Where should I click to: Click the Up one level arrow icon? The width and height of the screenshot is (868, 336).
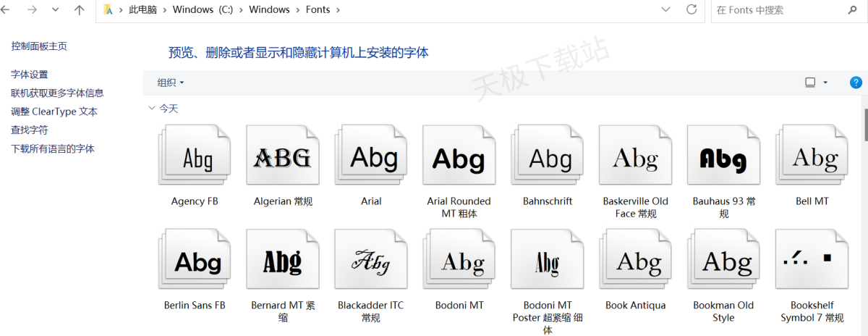click(x=79, y=10)
